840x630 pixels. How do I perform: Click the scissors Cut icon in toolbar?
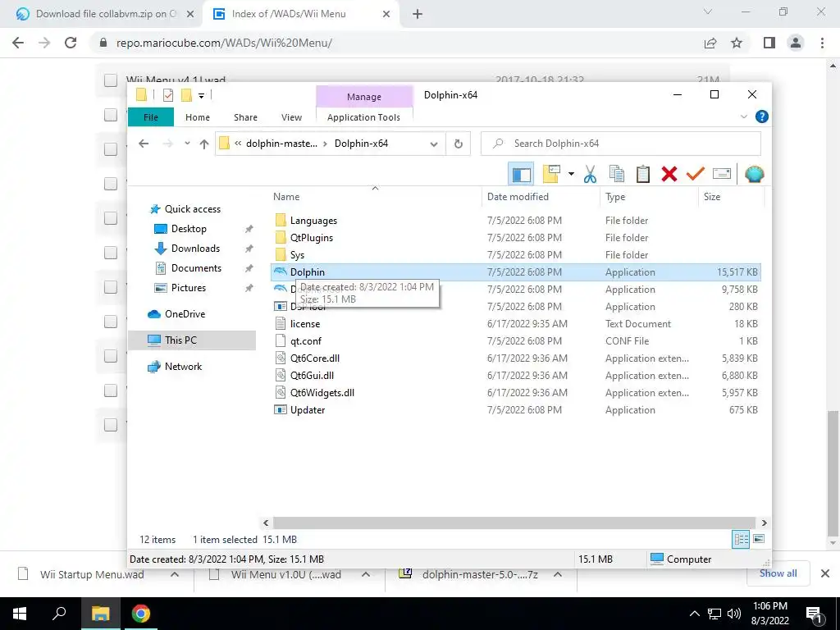point(591,174)
